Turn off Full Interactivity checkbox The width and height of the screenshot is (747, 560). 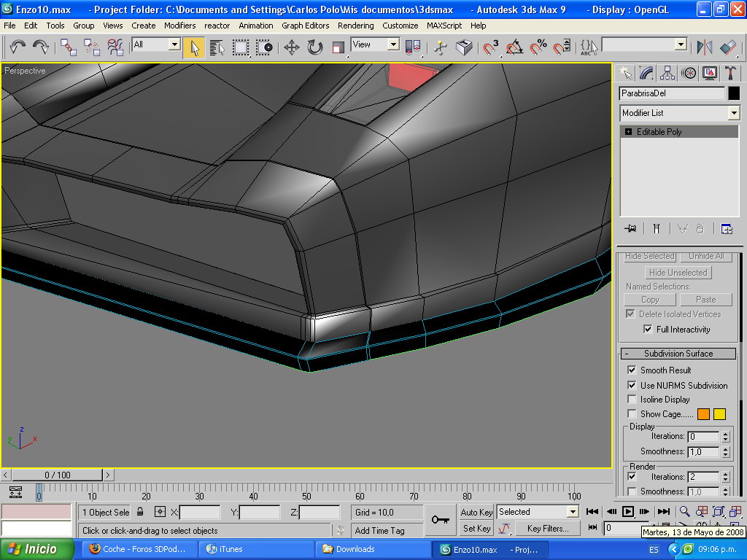click(648, 330)
